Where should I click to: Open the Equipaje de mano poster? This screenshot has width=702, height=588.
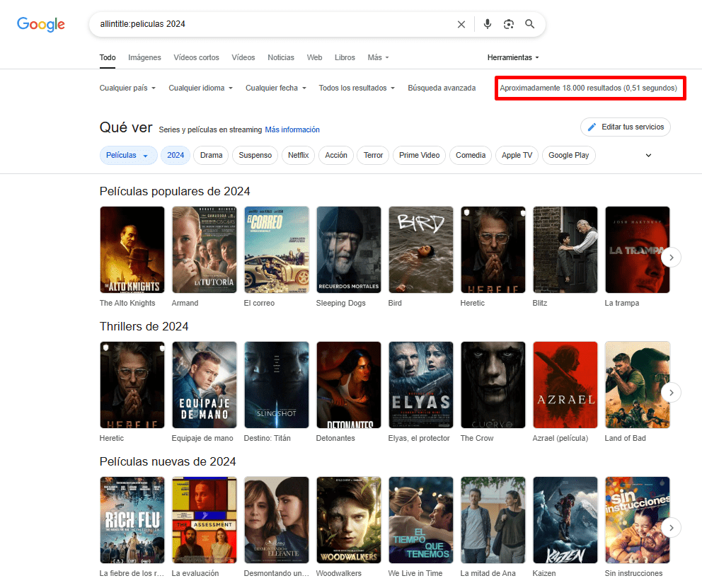point(204,385)
